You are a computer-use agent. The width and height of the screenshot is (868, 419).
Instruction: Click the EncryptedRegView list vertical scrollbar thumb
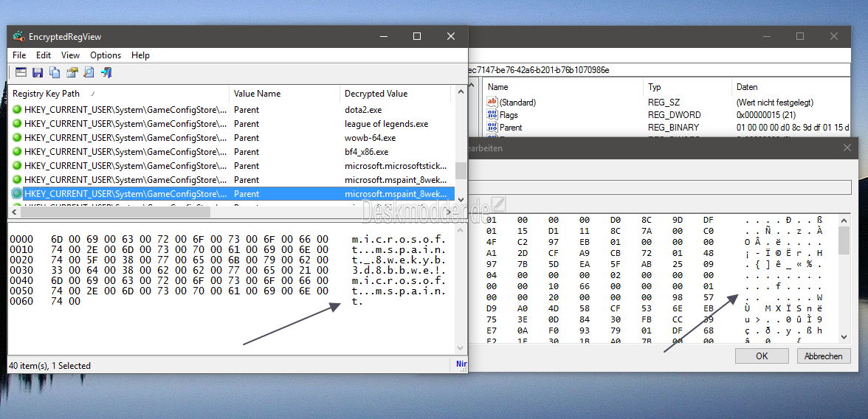[x=460, y=170]
